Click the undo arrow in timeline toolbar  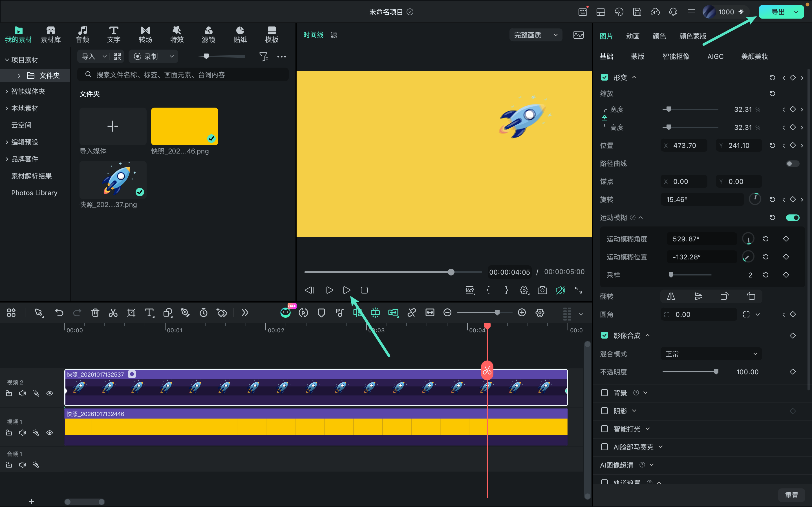(59, 313)
